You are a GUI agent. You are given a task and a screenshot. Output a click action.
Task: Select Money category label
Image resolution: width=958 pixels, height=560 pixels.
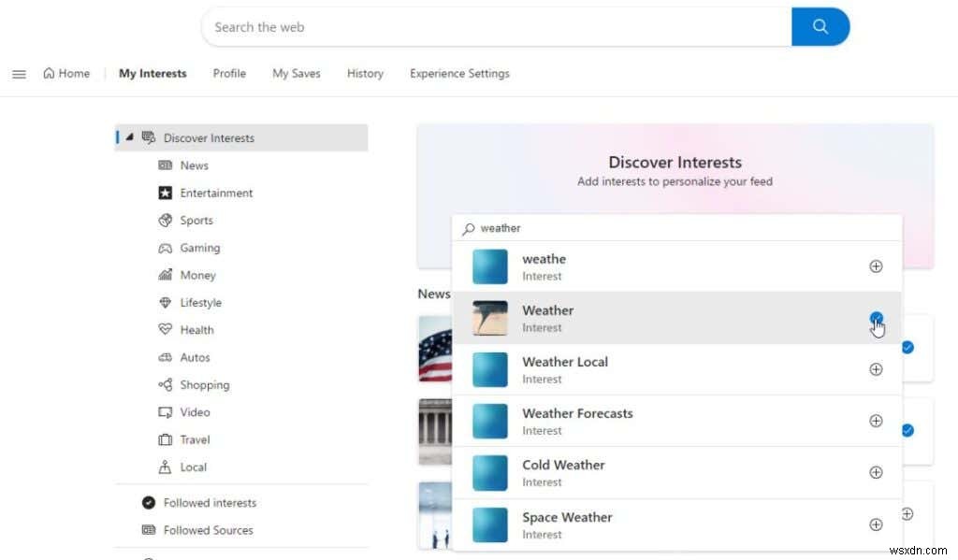pyautogui.click(x=198, y=276)
